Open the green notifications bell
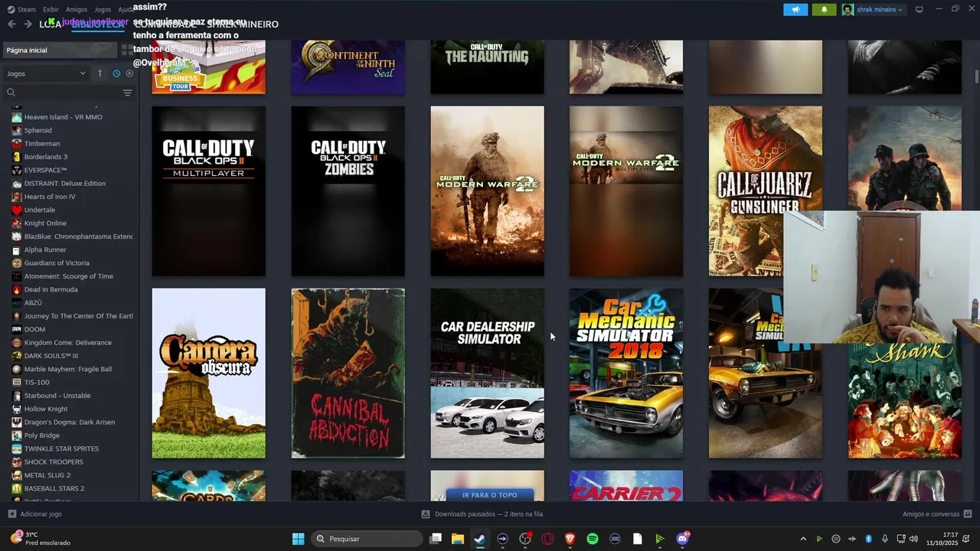 824,9
